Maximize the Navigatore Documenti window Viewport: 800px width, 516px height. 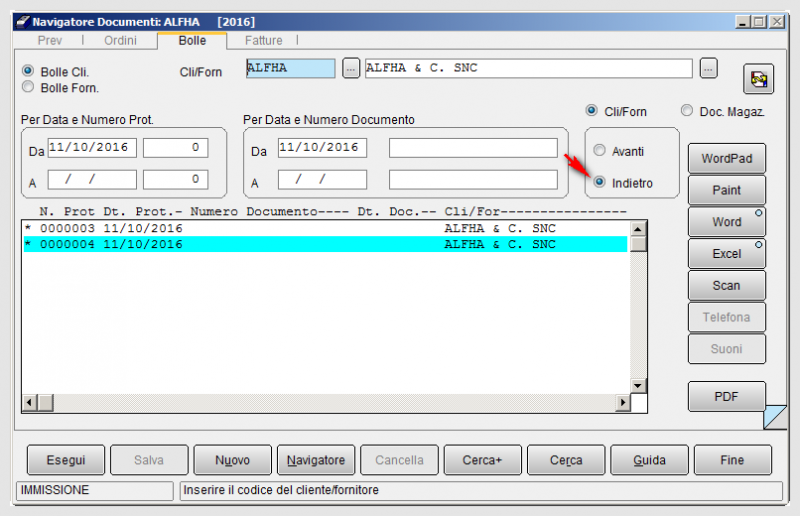[x=759, y=22]
